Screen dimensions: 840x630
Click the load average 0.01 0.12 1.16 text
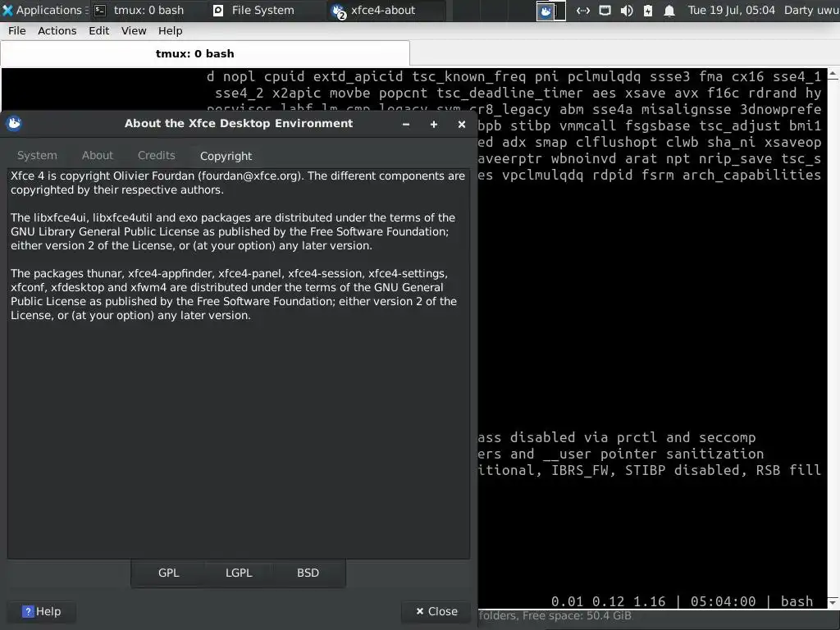(608, 601)
